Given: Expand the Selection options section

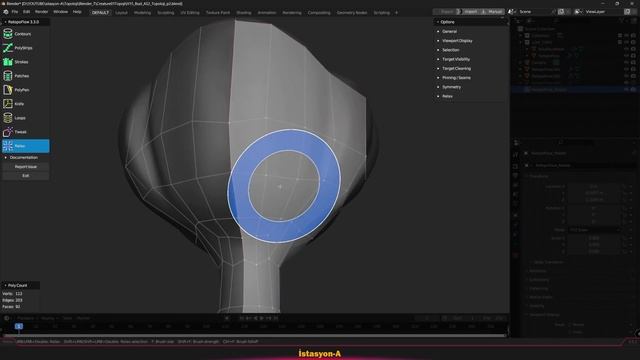Looking at the screenshot, I should tap(451, 50).
